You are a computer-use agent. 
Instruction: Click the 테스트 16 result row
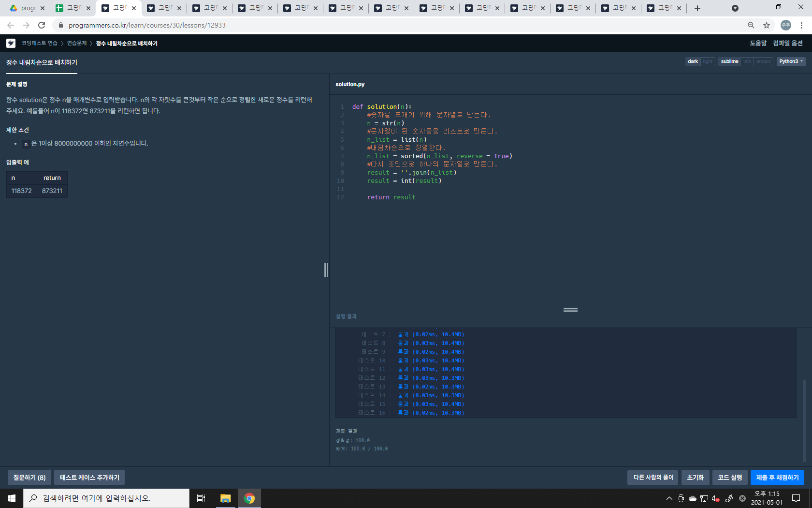point(411,413)
